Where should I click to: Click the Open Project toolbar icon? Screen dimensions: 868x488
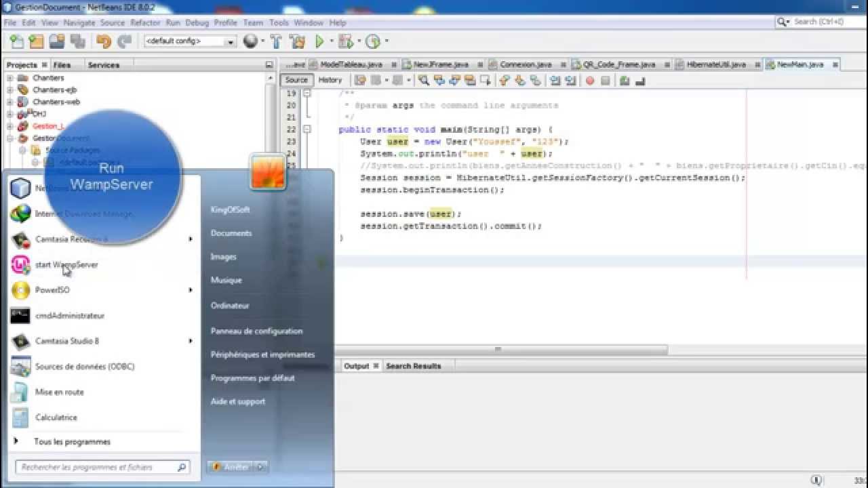pos(58,42)
